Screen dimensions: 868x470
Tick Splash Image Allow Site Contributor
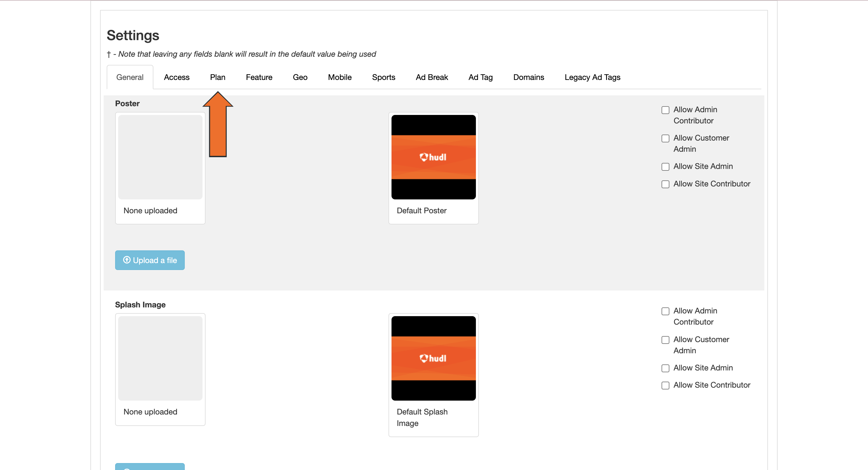click(665, 385)
